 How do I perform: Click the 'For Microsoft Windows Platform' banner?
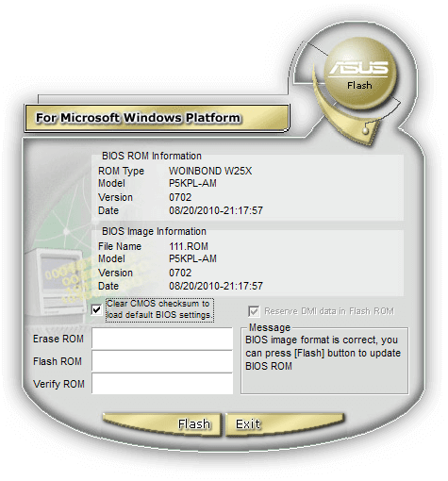(x=157, y=118)
